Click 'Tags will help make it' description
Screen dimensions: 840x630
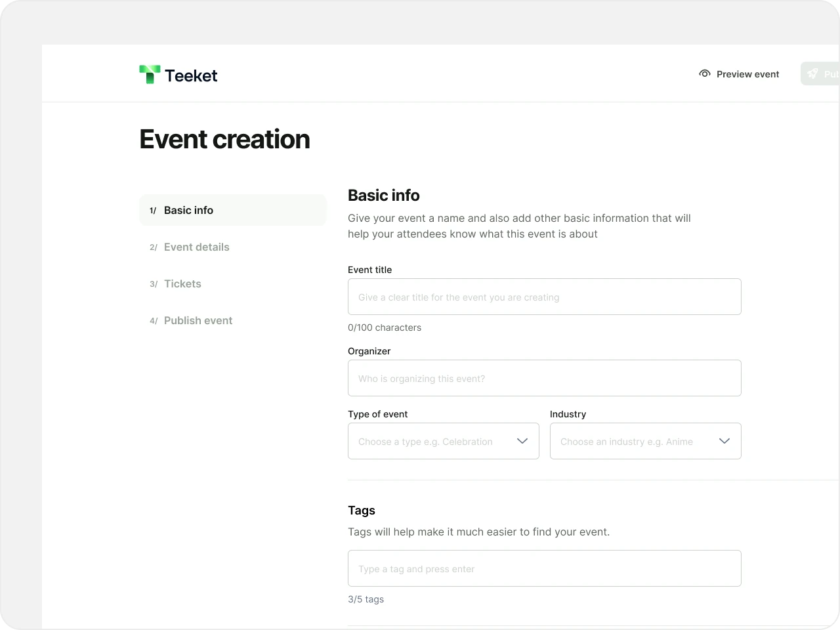pyautogui.click(x=479, y=532)
